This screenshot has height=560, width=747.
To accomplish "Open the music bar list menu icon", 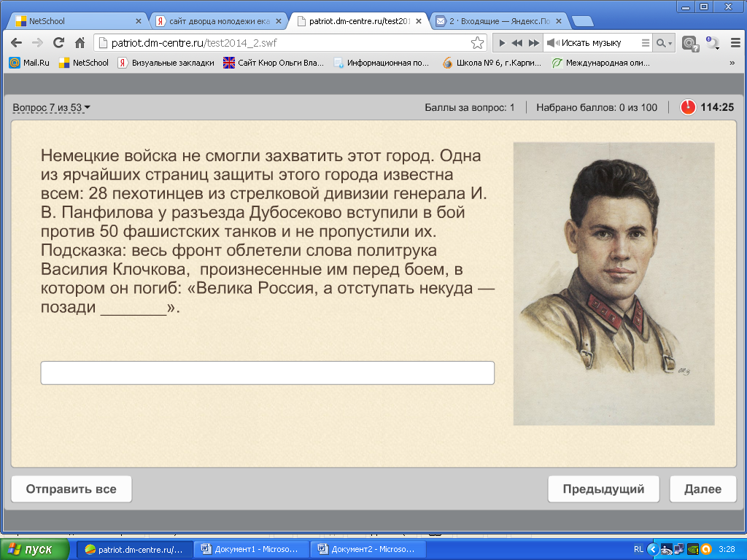I will 645,43.
